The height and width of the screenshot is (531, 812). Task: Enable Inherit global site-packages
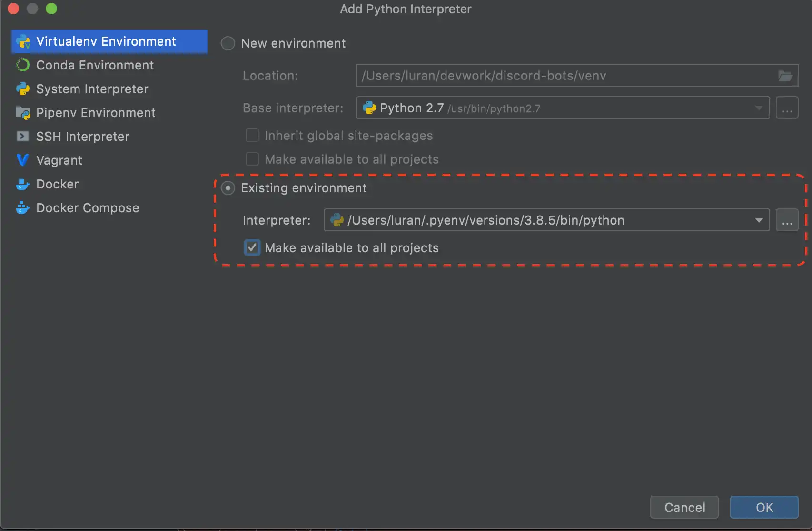[252, 135]
